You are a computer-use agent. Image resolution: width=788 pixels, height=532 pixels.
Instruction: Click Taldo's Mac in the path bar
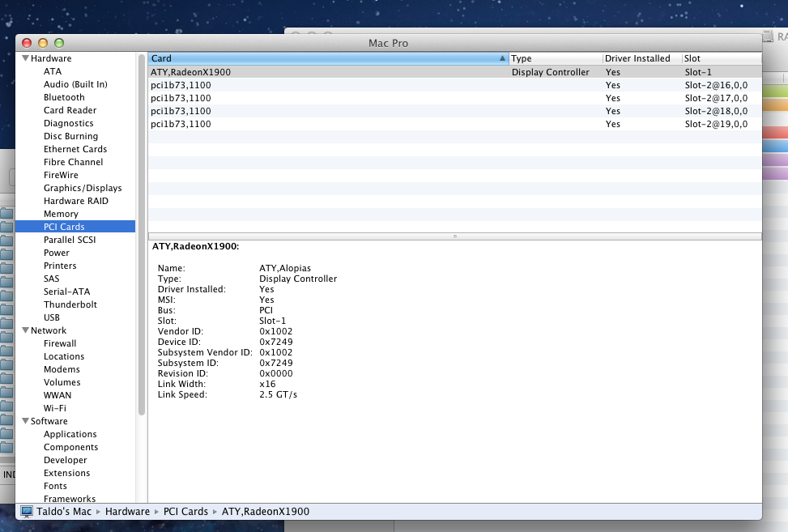click(x=64, y=512)
